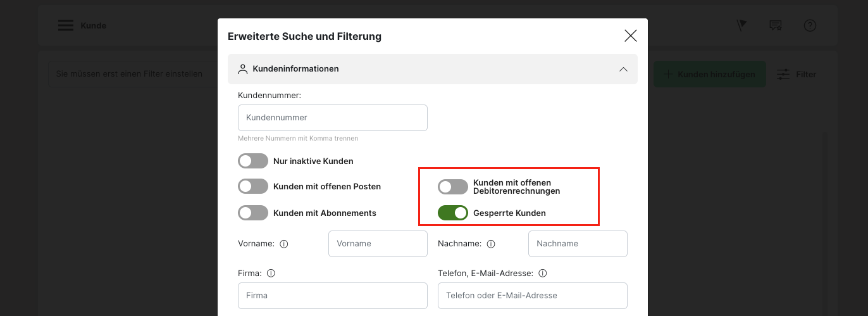Click the Firma text field
This screenshot has height=316, width=868.
click(333, 296)
